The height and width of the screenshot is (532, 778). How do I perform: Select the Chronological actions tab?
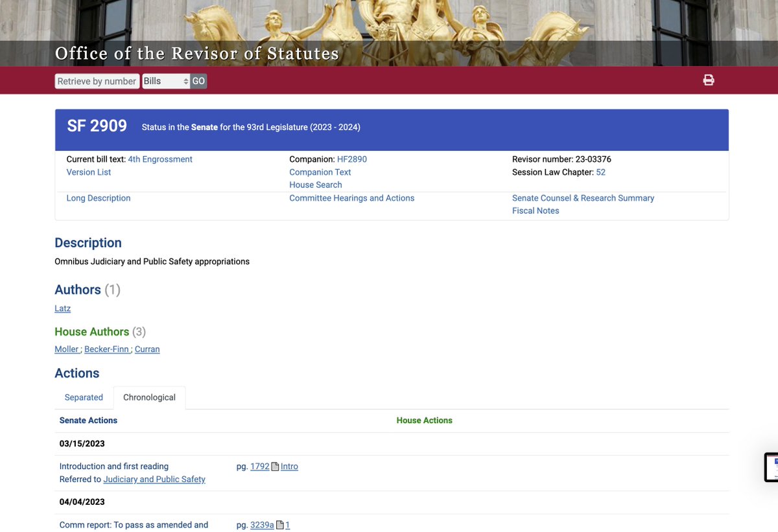tap(149, 397)
